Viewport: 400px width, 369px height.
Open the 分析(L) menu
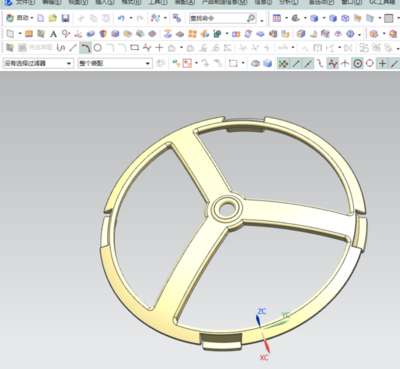289,2
